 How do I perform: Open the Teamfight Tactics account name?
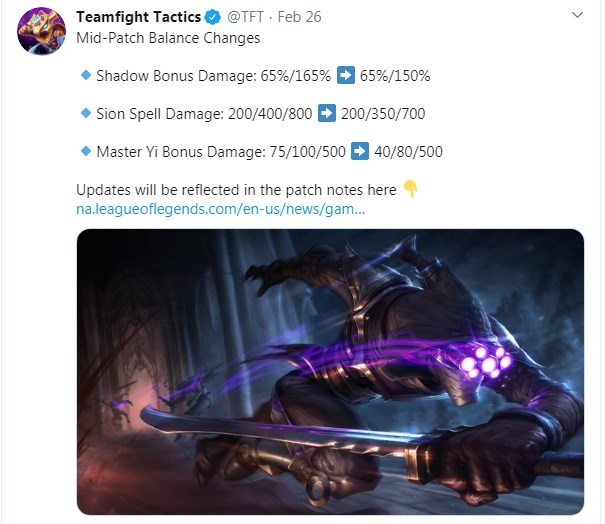(x=139, y=17)
